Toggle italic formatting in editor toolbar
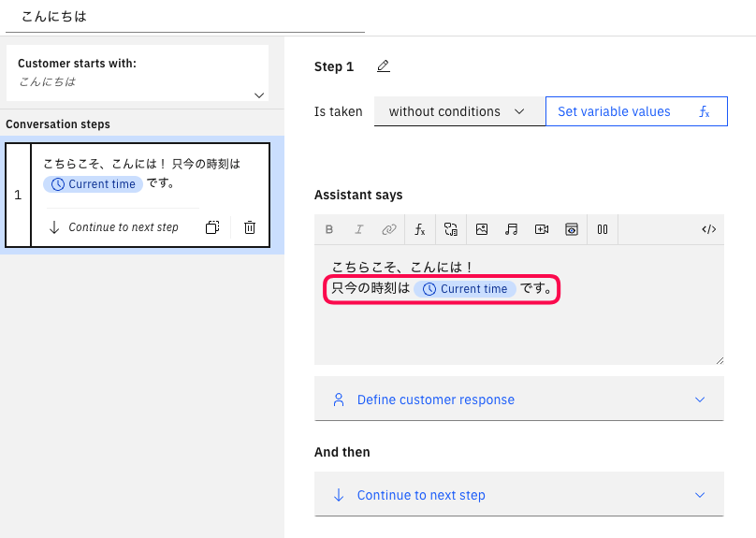This screenshot has width=756, height=538. tap(359, 229)
